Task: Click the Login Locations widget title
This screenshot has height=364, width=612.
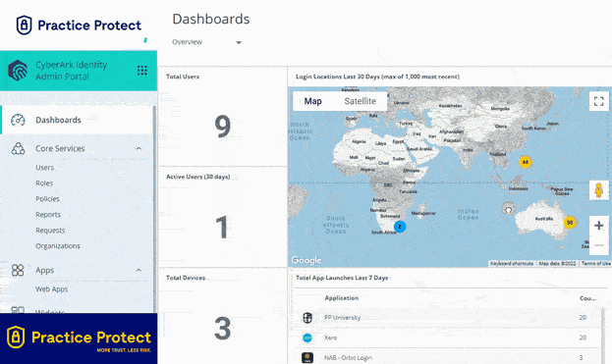Action: [x=377, y=77]
